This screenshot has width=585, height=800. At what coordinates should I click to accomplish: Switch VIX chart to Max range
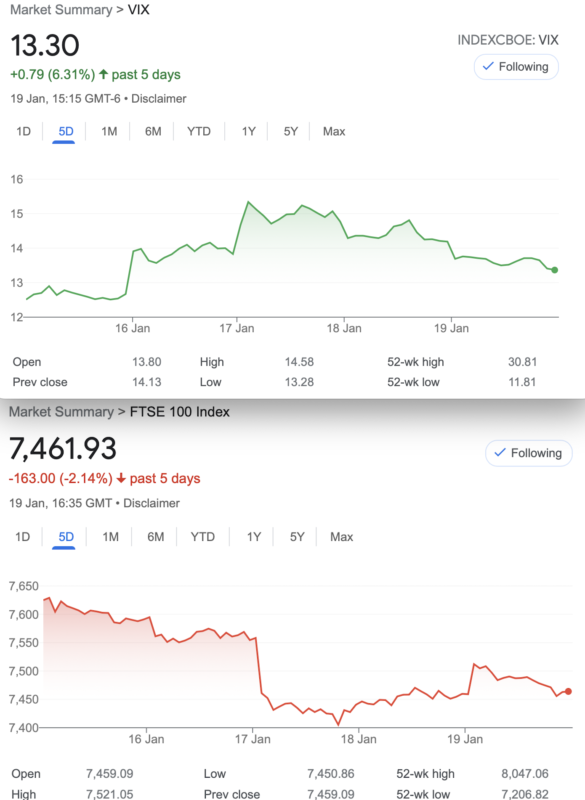point(334,132)
